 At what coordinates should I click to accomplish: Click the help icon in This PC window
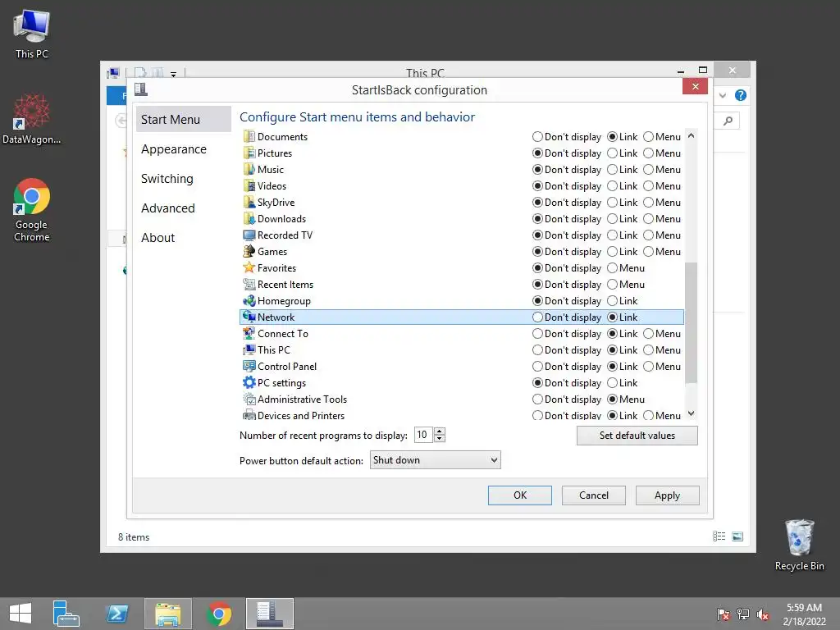(x=741, y=95)
